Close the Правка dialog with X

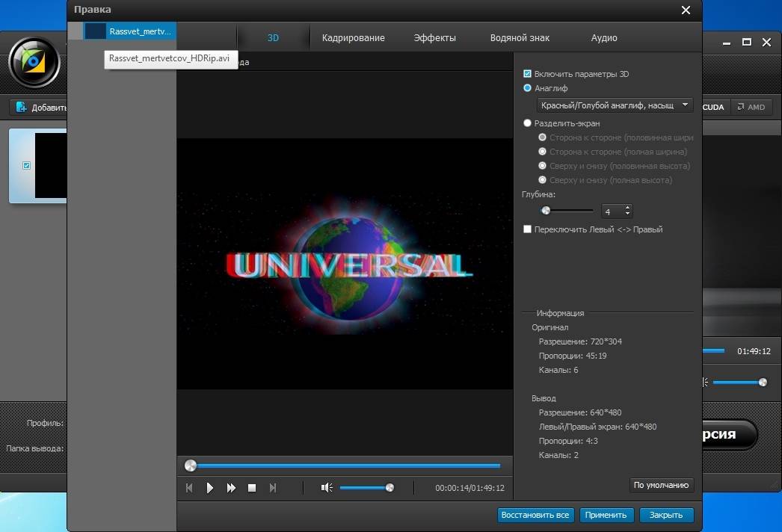pyautogui.click(x=686, y=10)
